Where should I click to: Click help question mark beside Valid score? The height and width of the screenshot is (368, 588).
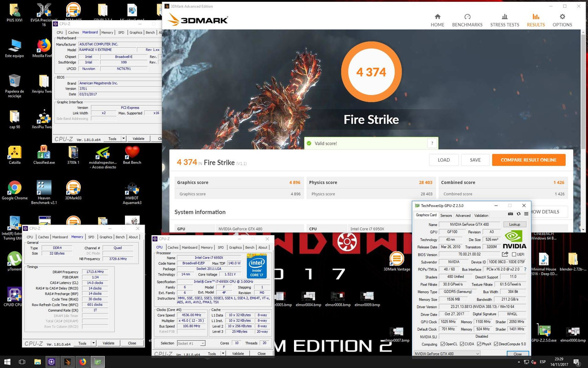[x=432, y=144]
